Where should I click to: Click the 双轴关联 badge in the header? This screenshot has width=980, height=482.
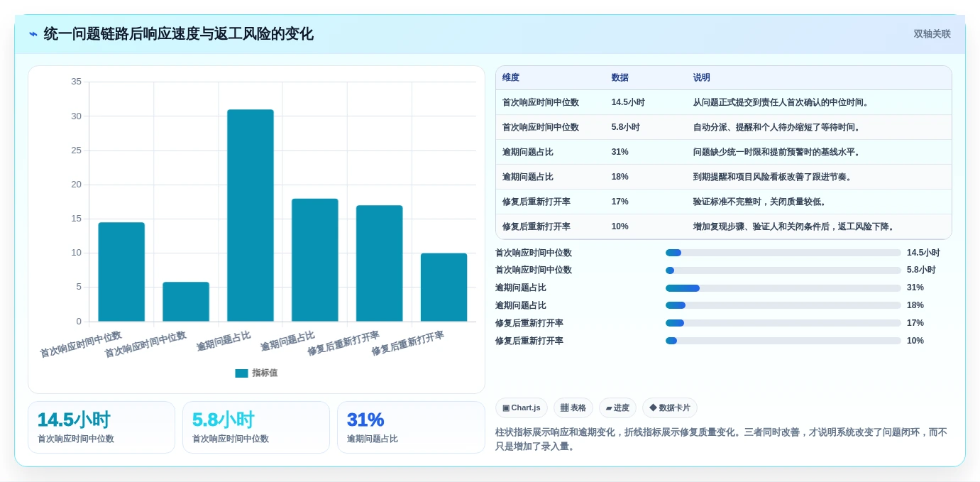pos(932,34)
